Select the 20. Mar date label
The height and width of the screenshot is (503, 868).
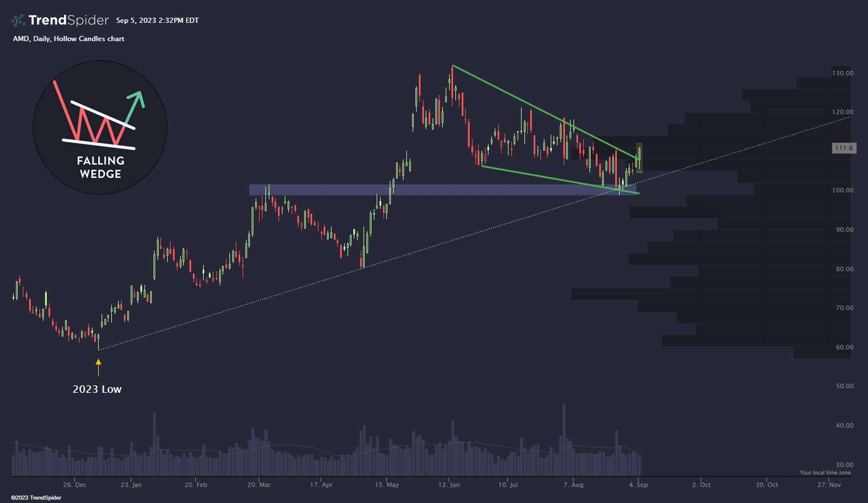coord(259,485)
